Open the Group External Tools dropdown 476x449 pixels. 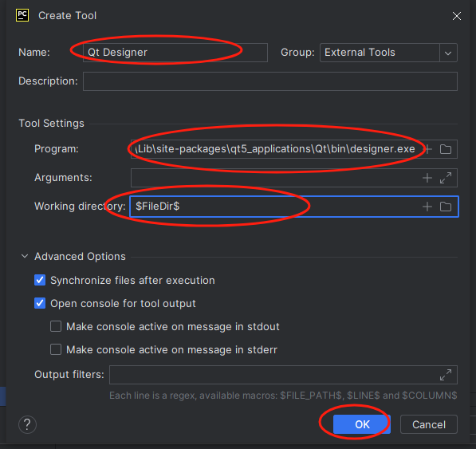point(448,53)
